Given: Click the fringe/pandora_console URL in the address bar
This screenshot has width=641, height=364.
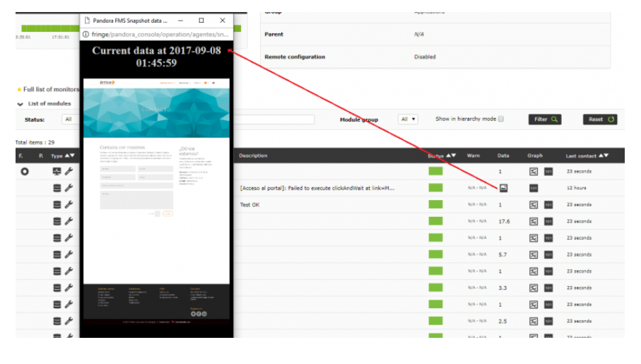Looking at the screenshot, I should [x=160, y=35].
